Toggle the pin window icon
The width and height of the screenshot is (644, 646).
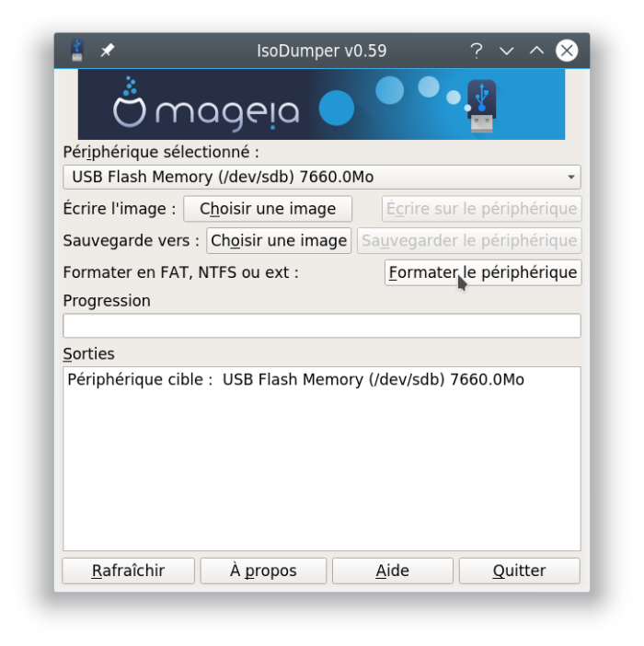108,51
